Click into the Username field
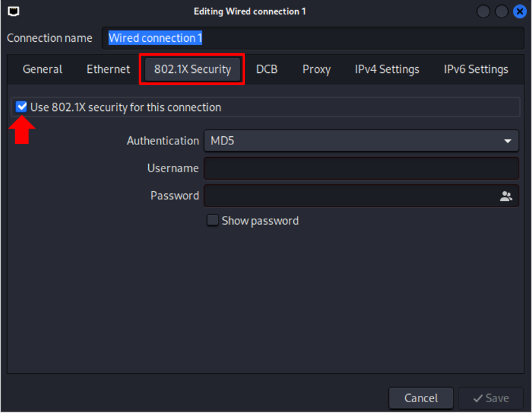 361,168
